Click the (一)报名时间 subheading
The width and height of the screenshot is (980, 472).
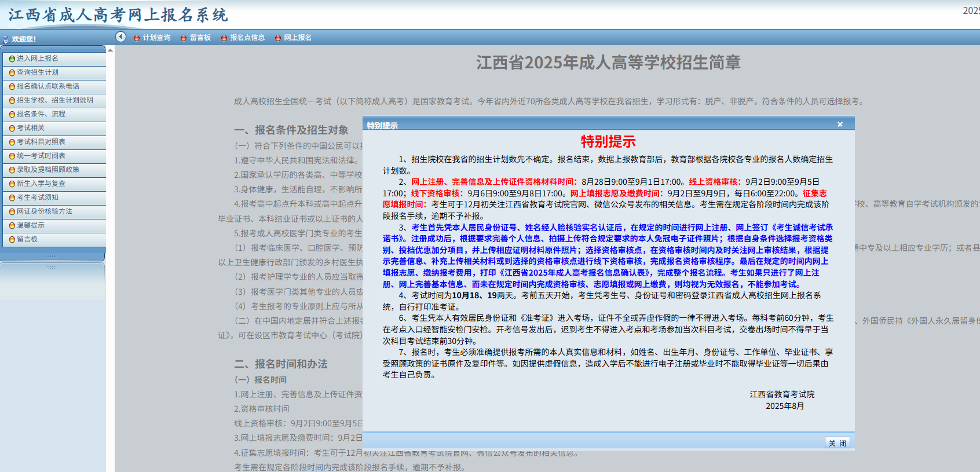point(260,380)
